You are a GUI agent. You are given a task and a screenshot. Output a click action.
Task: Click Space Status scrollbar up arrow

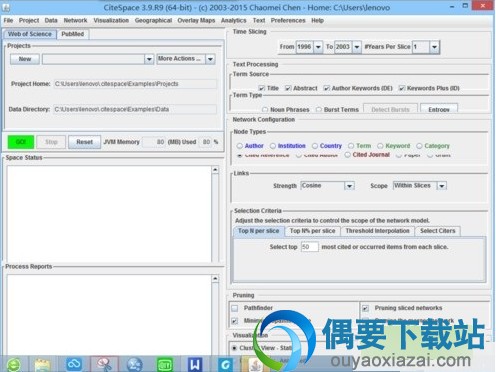(x=215, y=170)
